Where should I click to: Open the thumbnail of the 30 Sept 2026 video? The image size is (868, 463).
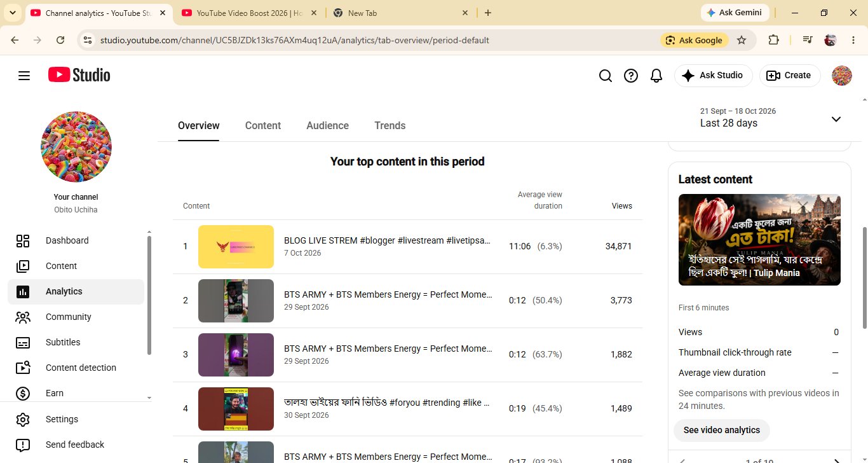(236, 409)
